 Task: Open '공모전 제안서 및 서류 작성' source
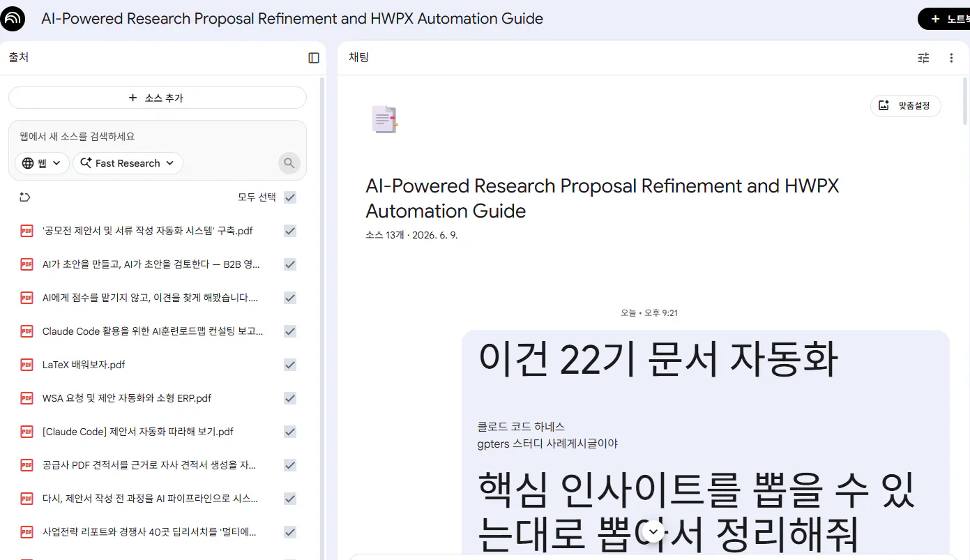(148, 231)
